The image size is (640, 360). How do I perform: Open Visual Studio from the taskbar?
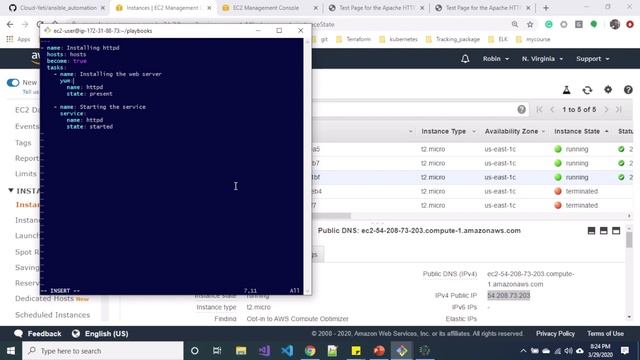pyautogui.click(x=264, y=351)
